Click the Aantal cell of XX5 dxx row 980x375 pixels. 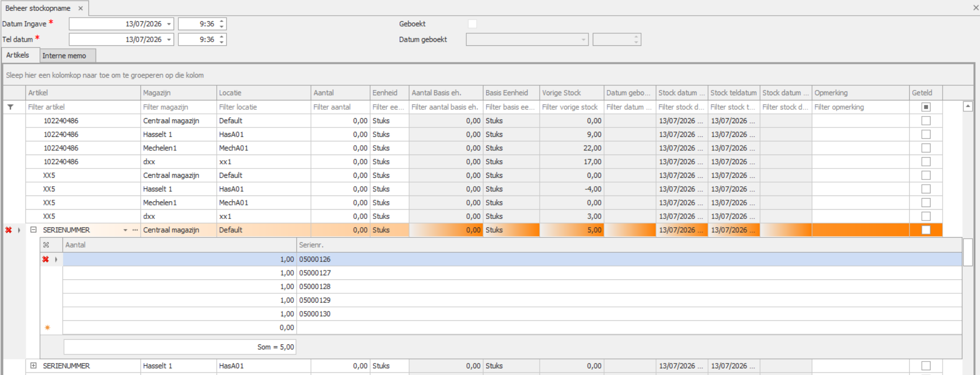pos(341,216)
